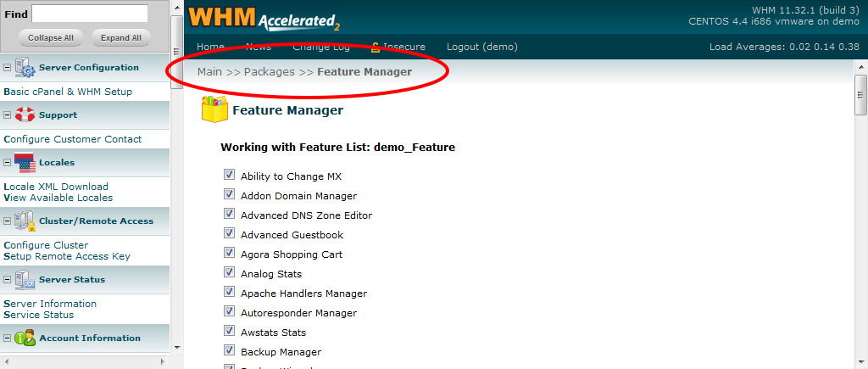Image resolution: width=868 pixels, height=369 pixels.
Task: Click Logout (demo) in top navigation
Action: click(x=481, y=47)
